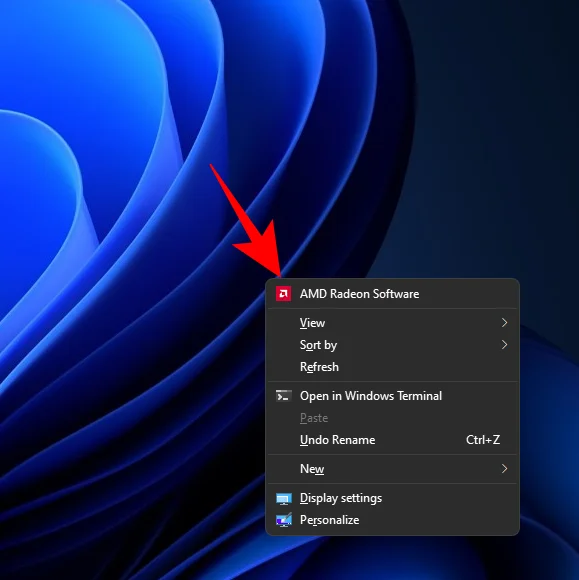Select Open in Windows Terminal
The width and height of the screenshot is (579, 580).
tap(393, 396)
